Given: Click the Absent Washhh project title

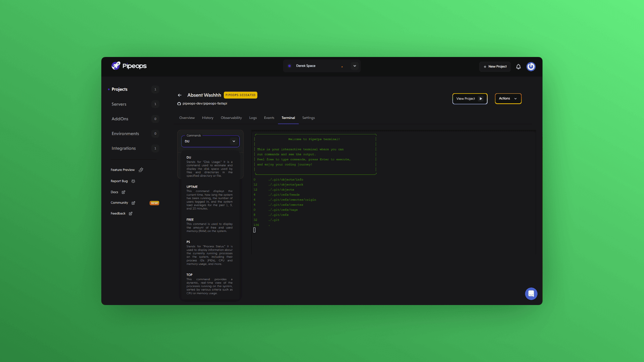Looking at the screenshot, I should point(204,95).
